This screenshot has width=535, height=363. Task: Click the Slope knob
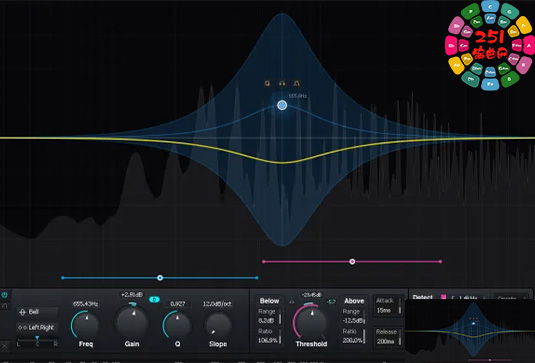pyautogui.click(x=218, y=325)
